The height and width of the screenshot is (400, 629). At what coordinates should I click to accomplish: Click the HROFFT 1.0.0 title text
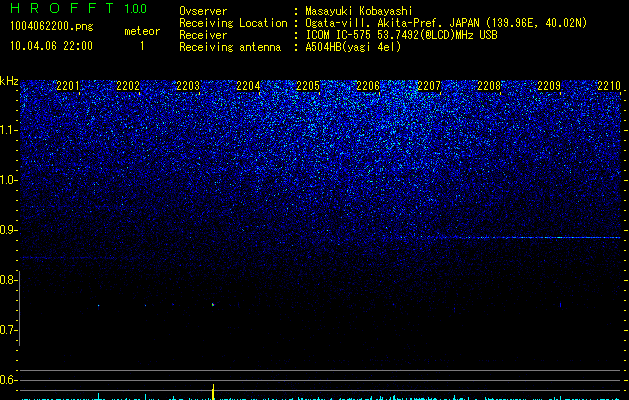tap(78, 8)
